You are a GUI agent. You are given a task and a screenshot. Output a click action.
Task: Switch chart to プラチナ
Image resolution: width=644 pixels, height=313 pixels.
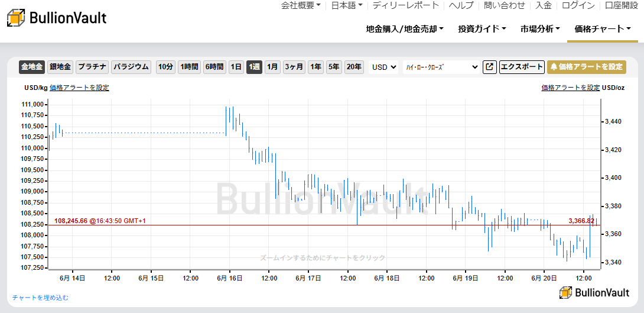(x=92, y=67)
